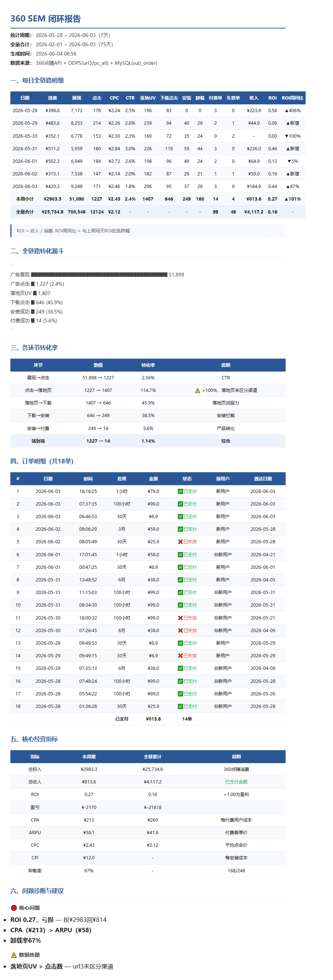Screen dimensions: 333x980
Task: Click the green paid checkmark in order row 1
Action: 181,491
